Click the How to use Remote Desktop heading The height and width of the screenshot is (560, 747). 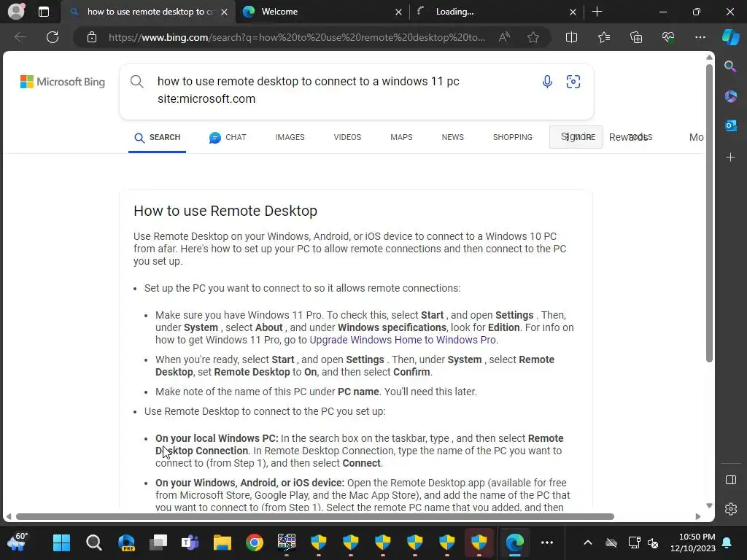225,211
